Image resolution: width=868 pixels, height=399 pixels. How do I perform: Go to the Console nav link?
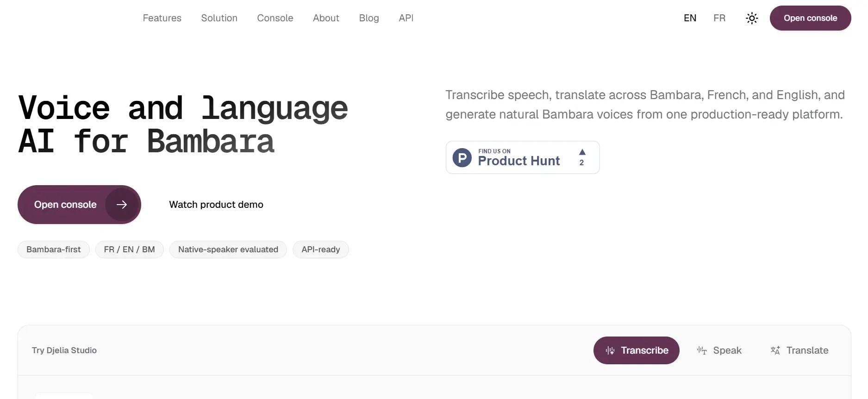coord(275,18)
